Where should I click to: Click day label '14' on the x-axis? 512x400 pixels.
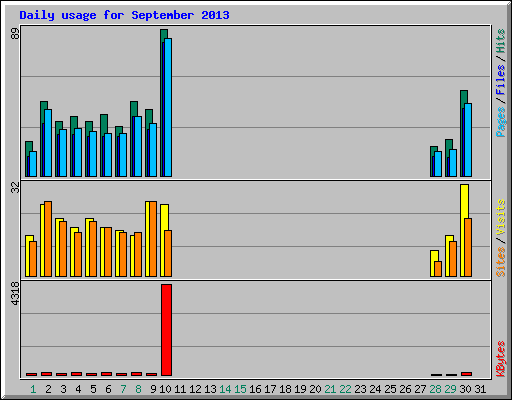point(225,389)
